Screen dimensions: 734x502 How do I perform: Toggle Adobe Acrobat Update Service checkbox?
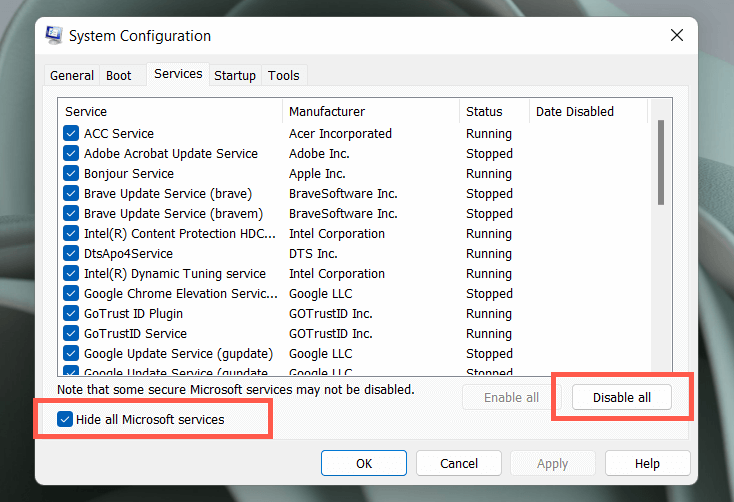(x=71, y=154)
